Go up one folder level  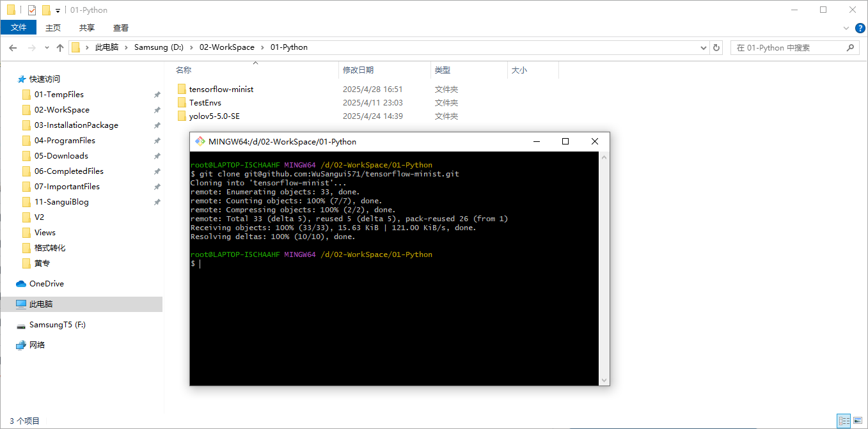pyautogui.click(x=60, y=47)
